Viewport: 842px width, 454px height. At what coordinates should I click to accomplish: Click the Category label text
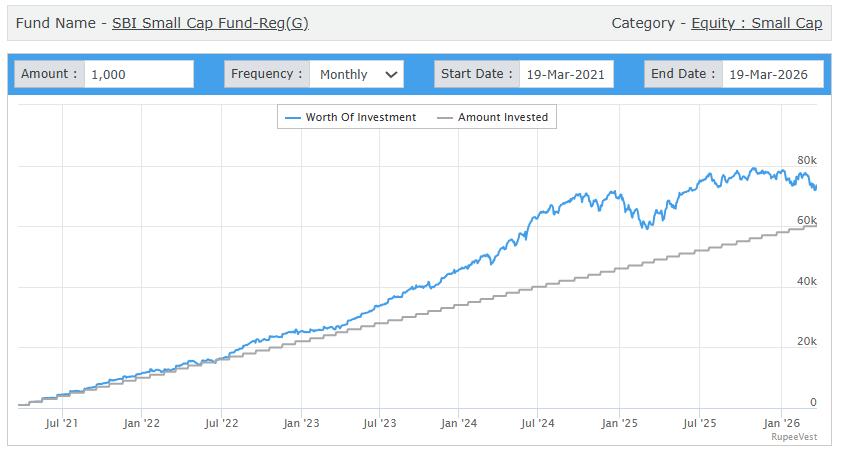click(643, 23)
